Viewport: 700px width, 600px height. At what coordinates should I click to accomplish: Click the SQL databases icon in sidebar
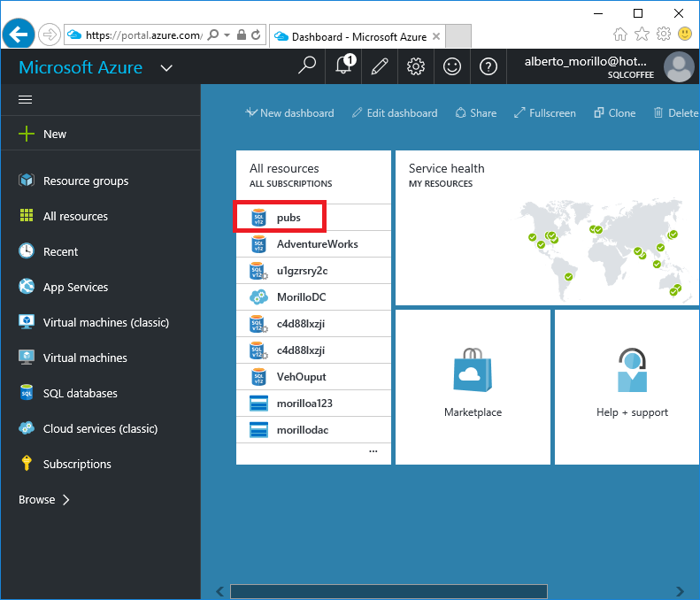click(27, 392)
